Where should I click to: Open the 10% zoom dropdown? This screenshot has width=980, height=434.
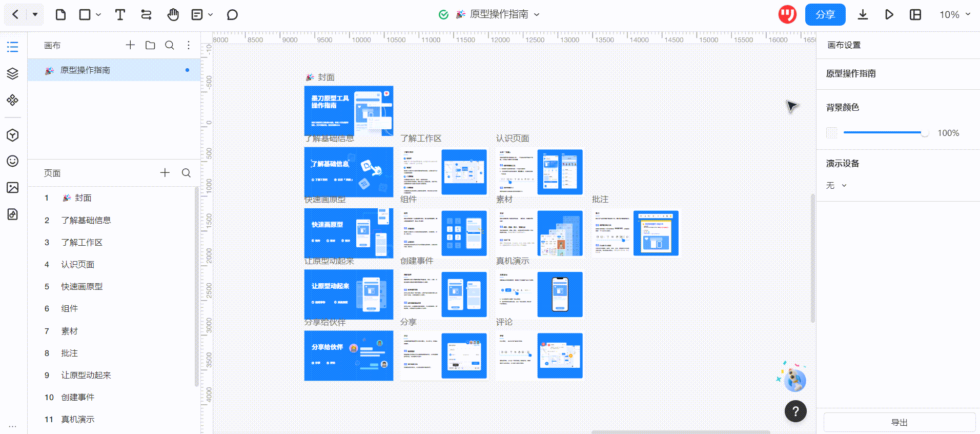pyautogui.click(x=955, y=14)
